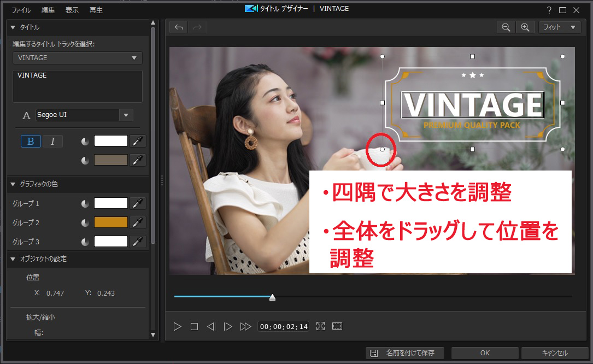
Task: Step to the previous frame
Action: (211, 326)
